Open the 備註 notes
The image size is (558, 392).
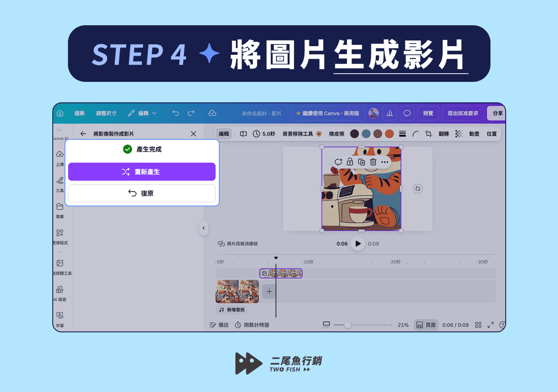pyautogui.click(x=219, y=325)
